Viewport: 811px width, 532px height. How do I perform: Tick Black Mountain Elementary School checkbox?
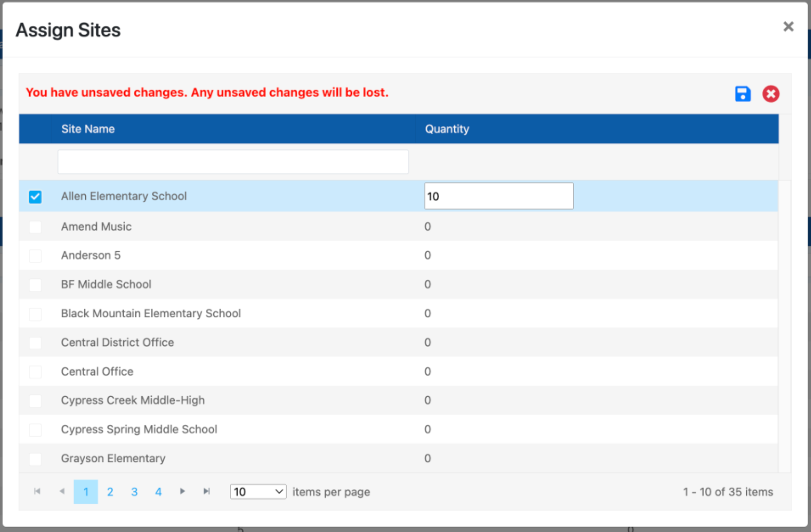point(35,314)
